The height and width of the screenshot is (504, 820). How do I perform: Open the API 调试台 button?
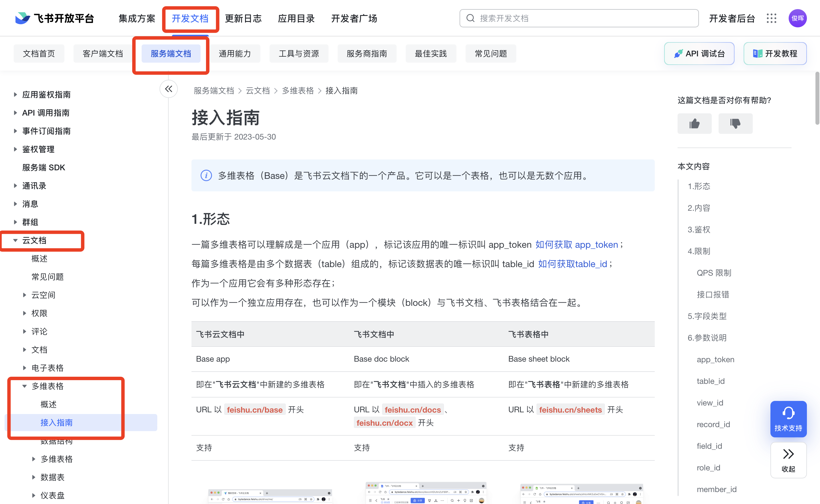tap(699, 54)
